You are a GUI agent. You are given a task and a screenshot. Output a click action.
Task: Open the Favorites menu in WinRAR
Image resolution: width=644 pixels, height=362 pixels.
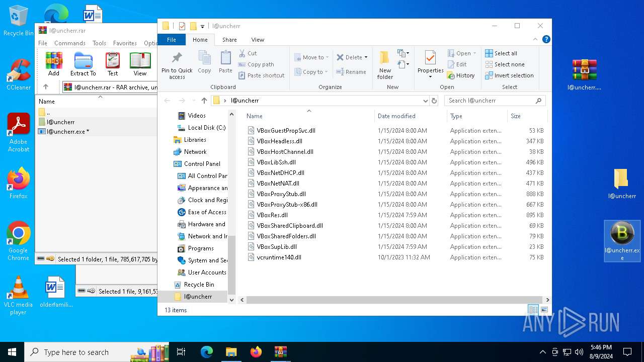(125, 43)
